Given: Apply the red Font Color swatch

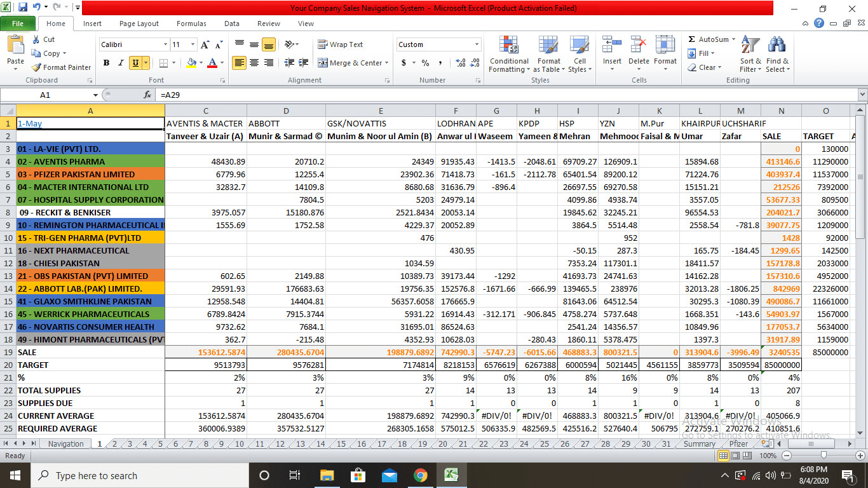Looking at the screenshot, I should (212, 63).
